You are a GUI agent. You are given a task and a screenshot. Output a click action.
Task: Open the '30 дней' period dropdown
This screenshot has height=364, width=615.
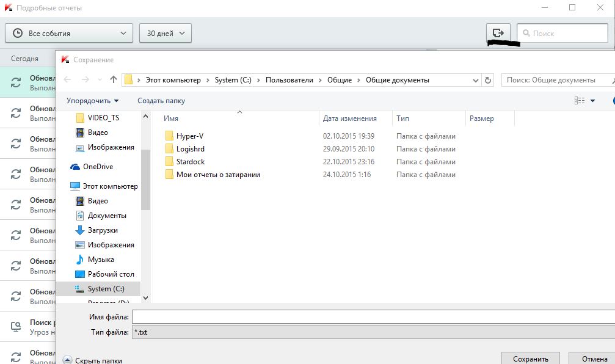click(x=165, y=34)
